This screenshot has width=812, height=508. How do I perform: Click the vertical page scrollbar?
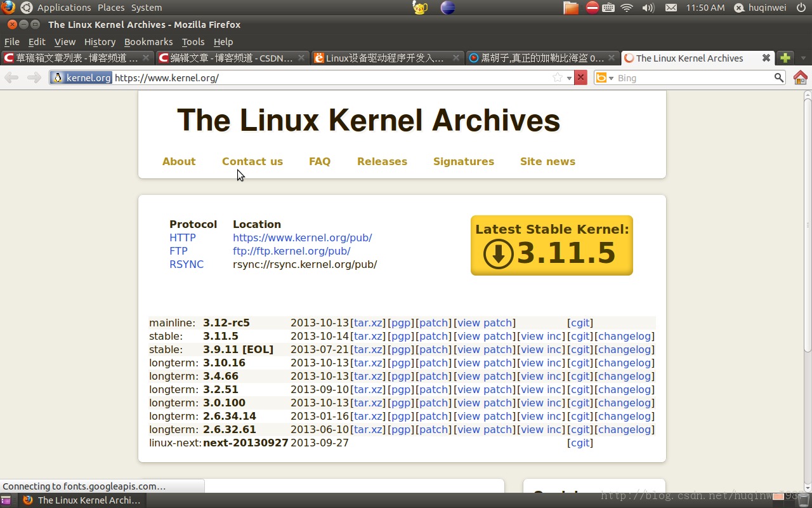(x=808, y=225)
